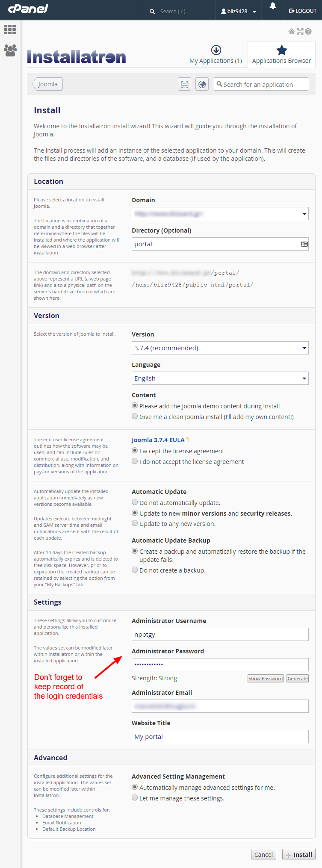The width and height of the screenshot is (322, 868).
Task: Click the Administrator Password field
Action: pyautogui.click(x=220, y=664)
